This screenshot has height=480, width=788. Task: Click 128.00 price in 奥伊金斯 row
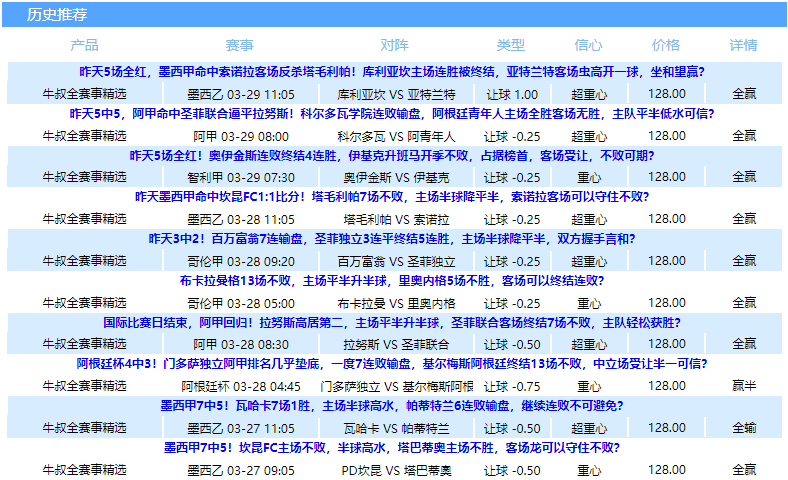click(666, 177)
